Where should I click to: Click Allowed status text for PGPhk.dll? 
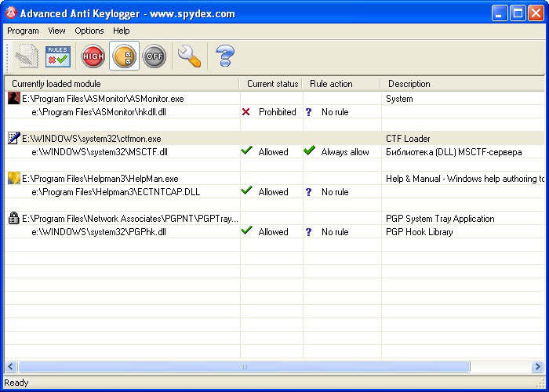click(273, 232)
